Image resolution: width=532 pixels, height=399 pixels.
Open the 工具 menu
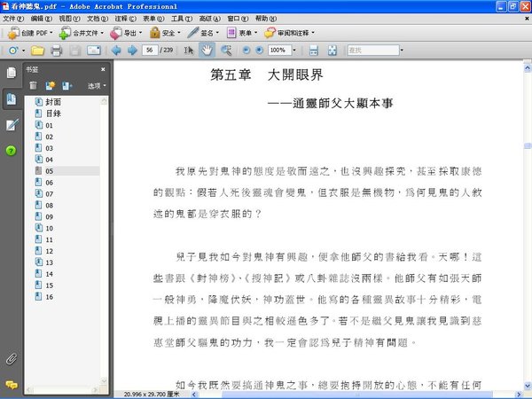[x=182, y=19]
